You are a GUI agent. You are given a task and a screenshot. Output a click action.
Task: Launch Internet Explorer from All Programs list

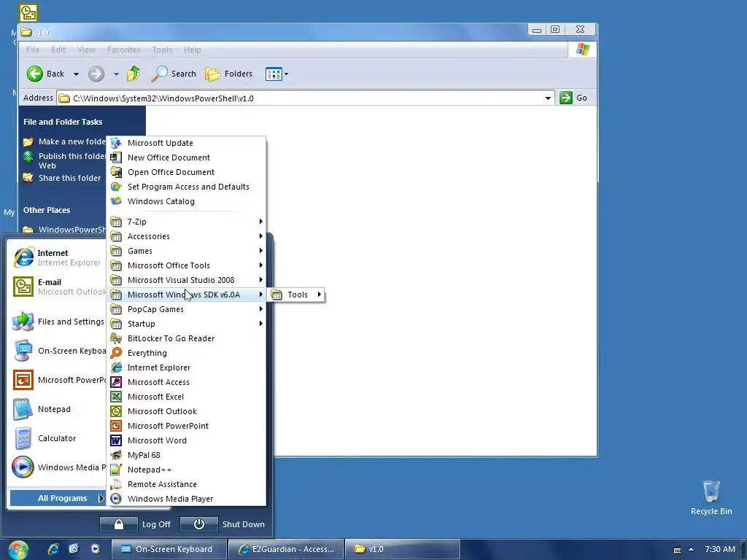[x=186, y=367]
